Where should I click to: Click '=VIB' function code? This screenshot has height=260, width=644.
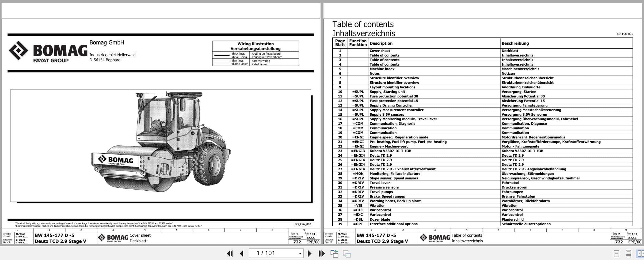pos(358,205)
